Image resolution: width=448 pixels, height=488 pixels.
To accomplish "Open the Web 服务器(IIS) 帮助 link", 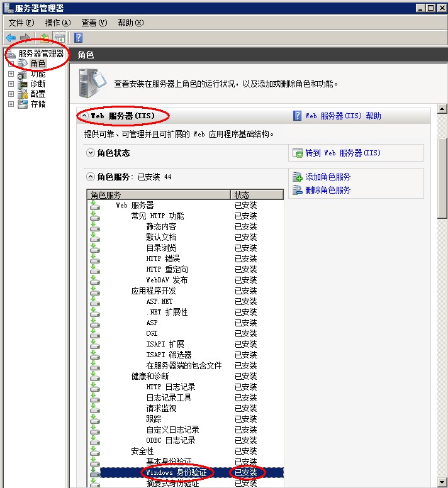I will 343,116.
